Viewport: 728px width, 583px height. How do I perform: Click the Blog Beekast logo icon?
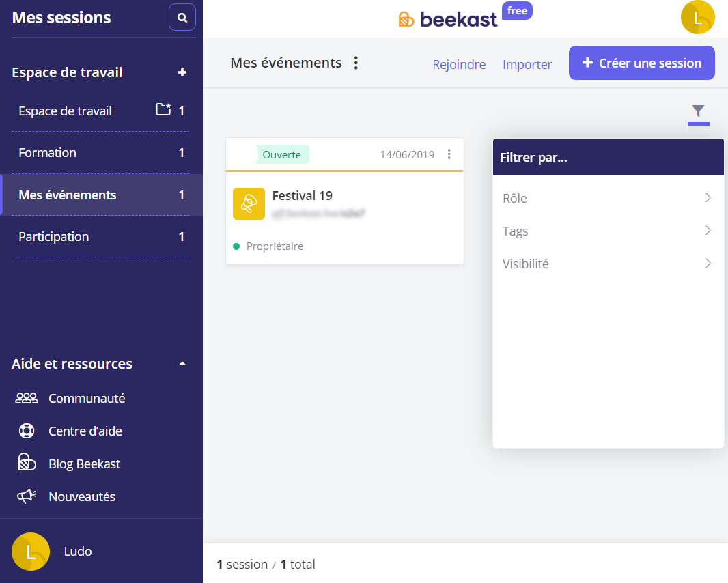pyautogui.click(x=27, y=463)
